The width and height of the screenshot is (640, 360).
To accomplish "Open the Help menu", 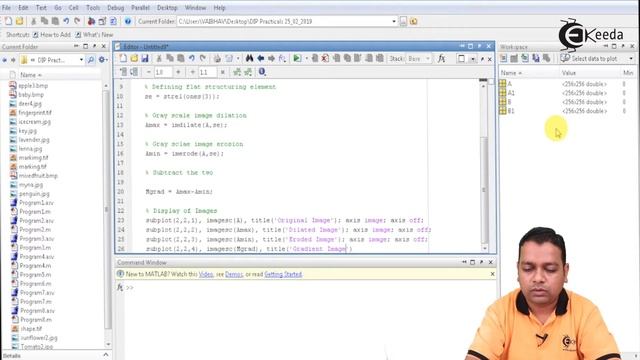I will click(x=219, y=8).
